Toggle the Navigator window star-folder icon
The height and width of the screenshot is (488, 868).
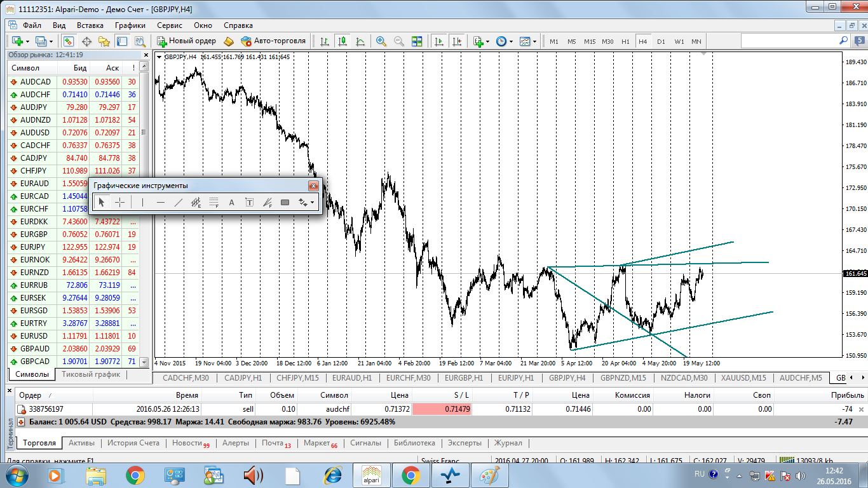pos(104,41)
